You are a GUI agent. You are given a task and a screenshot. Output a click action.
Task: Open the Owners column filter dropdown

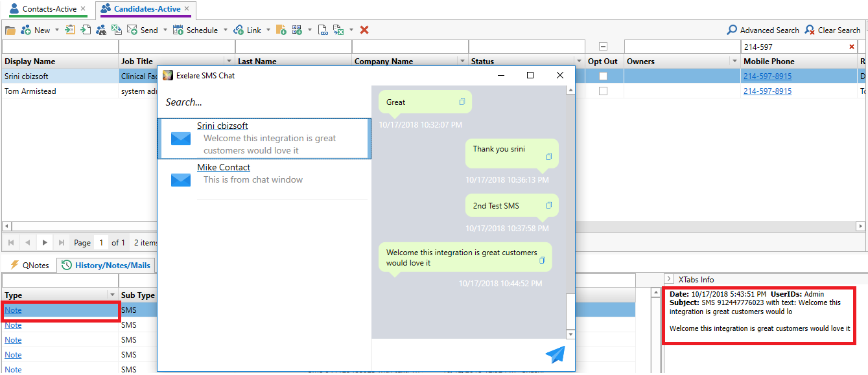(734, 61)
